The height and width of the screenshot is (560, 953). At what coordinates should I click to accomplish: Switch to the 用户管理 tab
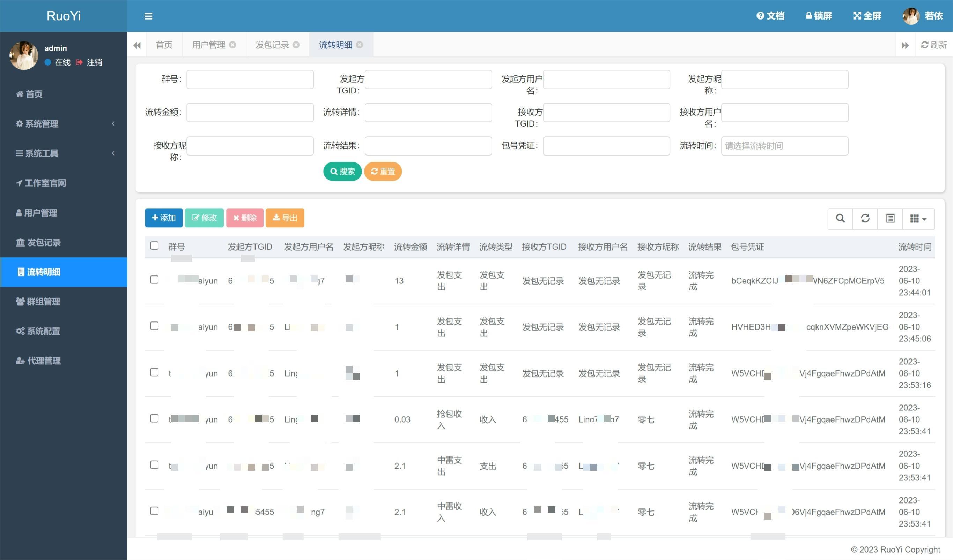tap(208, 45)
